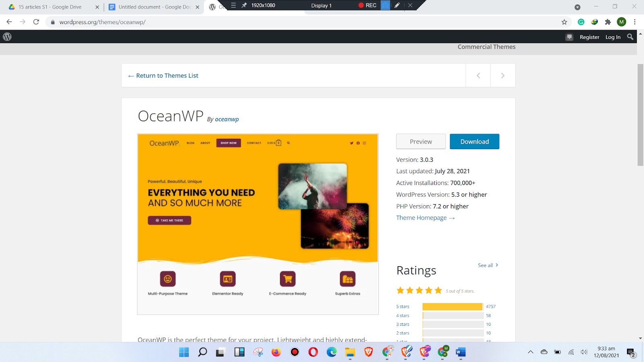Go to the previous theme arrow
The width and height of the screenshot is (644, 362).
[x=478, y=75]
